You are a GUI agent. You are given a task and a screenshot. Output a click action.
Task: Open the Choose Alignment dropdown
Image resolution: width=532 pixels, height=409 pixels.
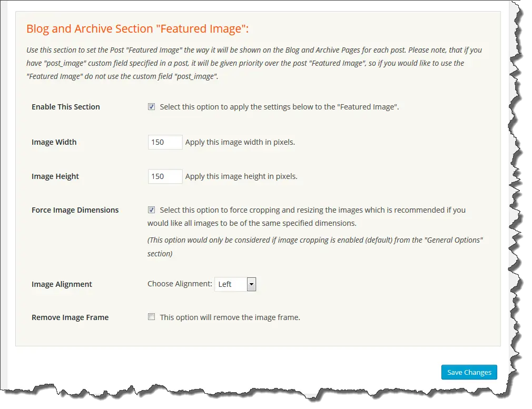(234, 284)
